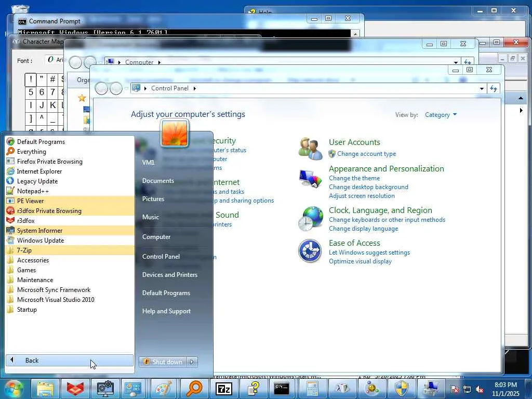The image size is (532, 399).
Task: Open Control Panel address bar history dropdown
Action: tap(482, 88)
